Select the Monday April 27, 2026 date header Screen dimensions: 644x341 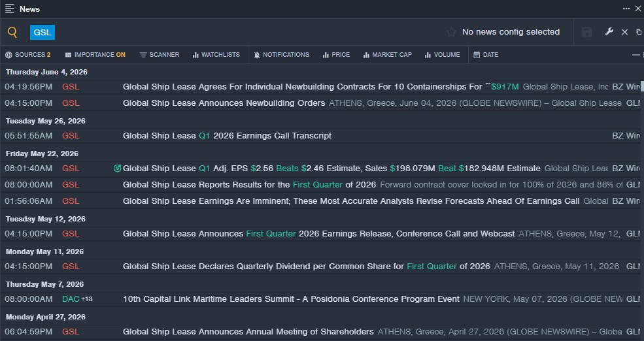coord(46,317)
